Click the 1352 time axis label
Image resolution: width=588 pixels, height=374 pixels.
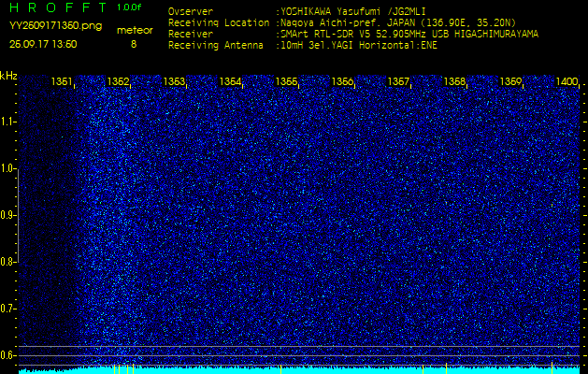119,82
